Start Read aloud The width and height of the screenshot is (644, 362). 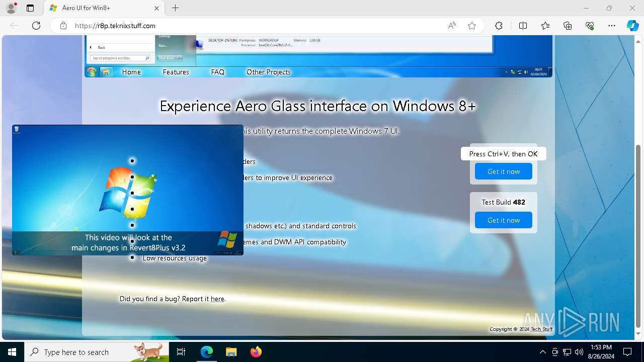pyautogui.click(x=452, y=26)
